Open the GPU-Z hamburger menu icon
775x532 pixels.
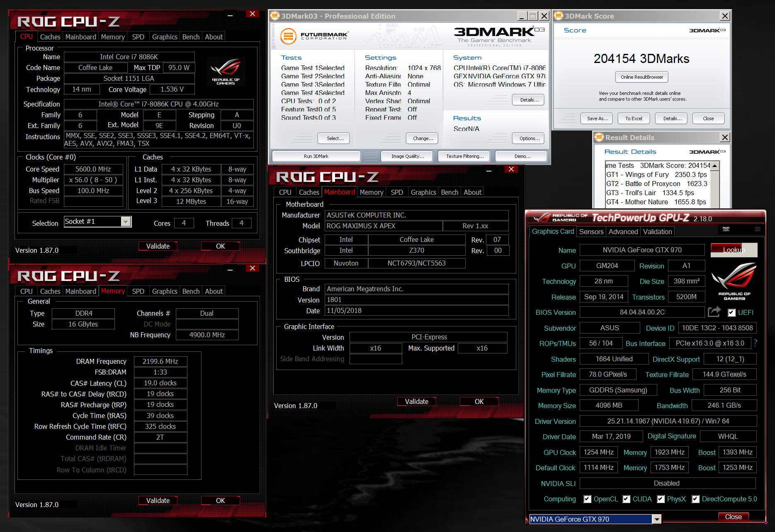[x=758, y=229]
